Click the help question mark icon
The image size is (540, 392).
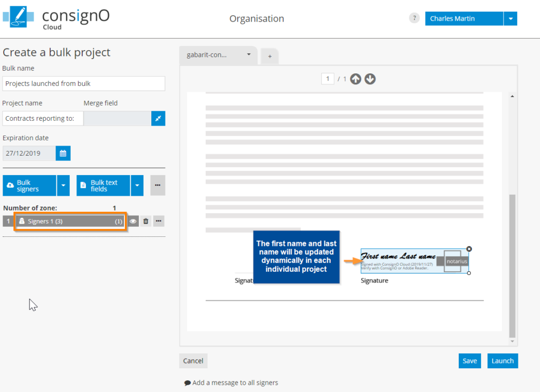(414, 18)
